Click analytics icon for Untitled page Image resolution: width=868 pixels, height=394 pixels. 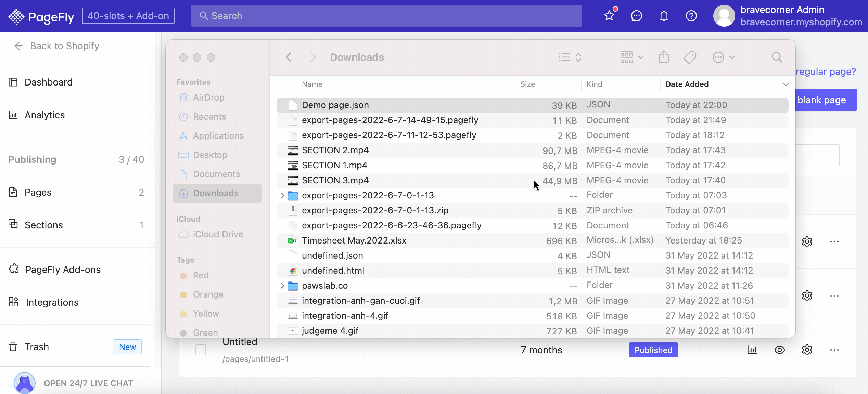coord(752,350)
